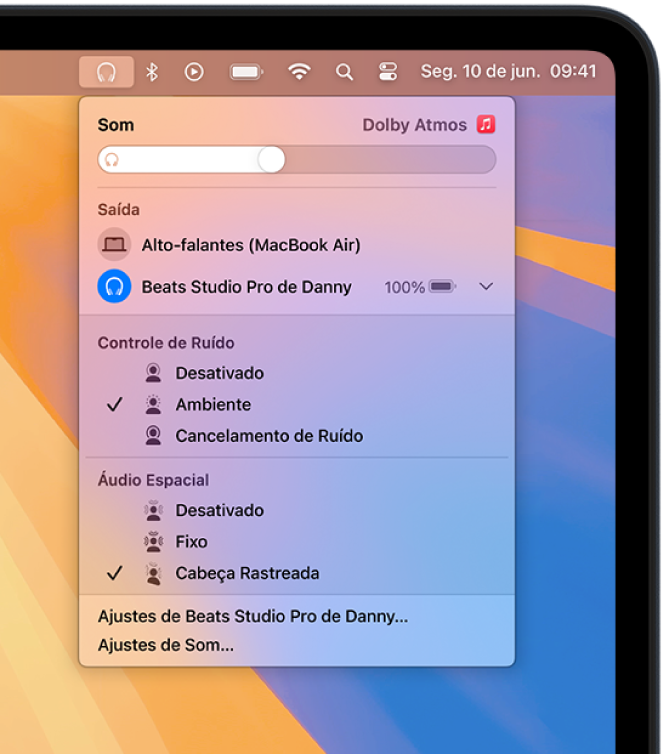Click the battery status menu bar icon

(x=246, y=72)
